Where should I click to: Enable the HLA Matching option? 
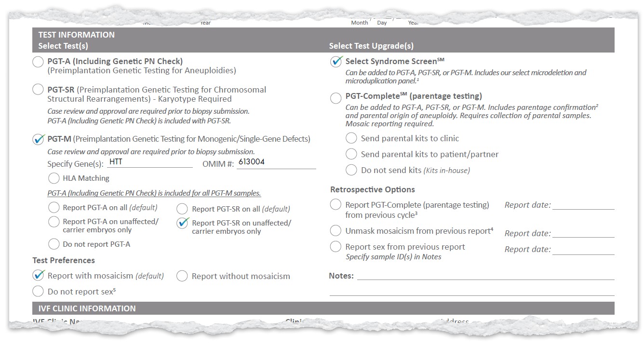click(x=54, y=178)
